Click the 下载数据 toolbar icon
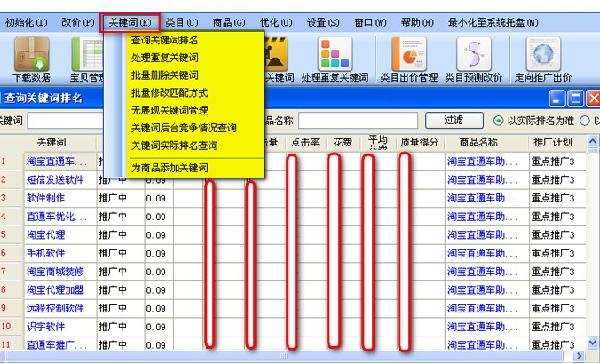This screenshot has width=600, height=364. pyautogui.click(x=32, y=60)
